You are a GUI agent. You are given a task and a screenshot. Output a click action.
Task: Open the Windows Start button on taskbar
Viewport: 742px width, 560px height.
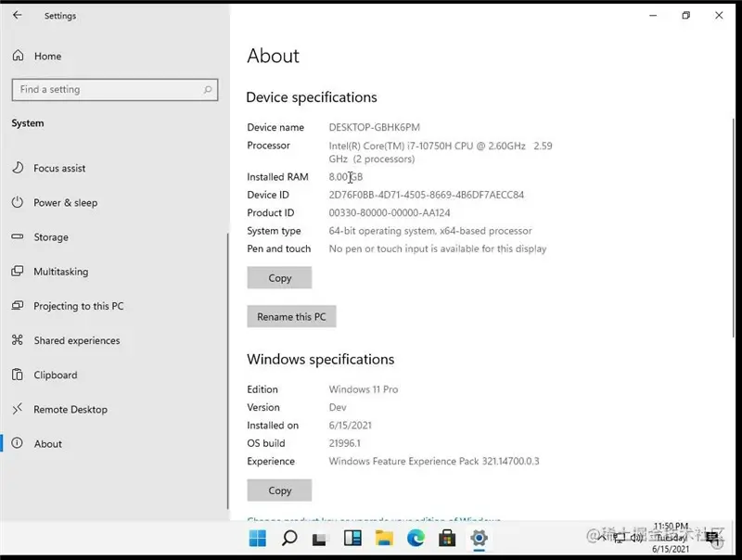coord(258,539)
